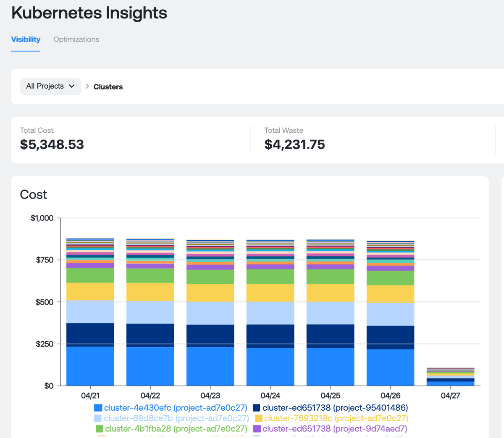Click the Clusters breadcrumb

click(x=108, y=87)
